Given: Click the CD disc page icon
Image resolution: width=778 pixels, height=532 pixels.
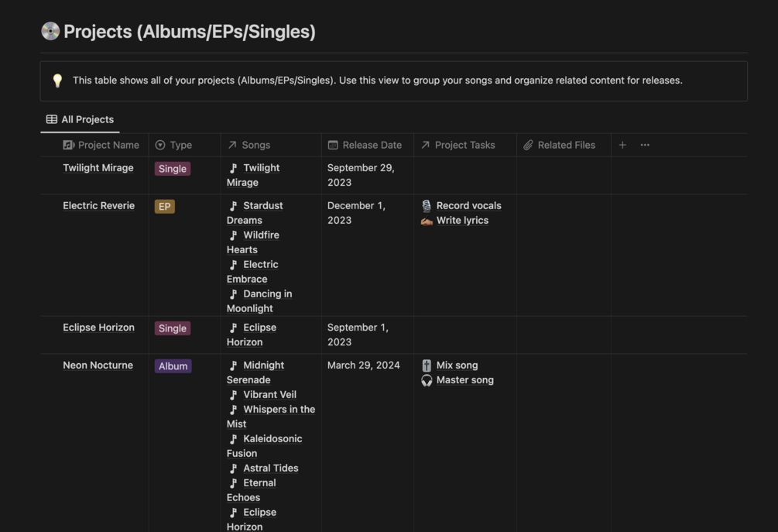Looking at the screenshot, I should 50,32.
